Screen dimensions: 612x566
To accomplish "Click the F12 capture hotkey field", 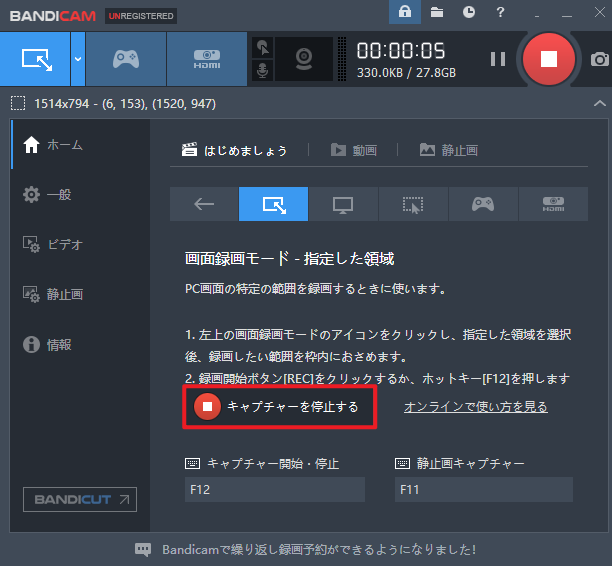I will (x=275, y=489).
